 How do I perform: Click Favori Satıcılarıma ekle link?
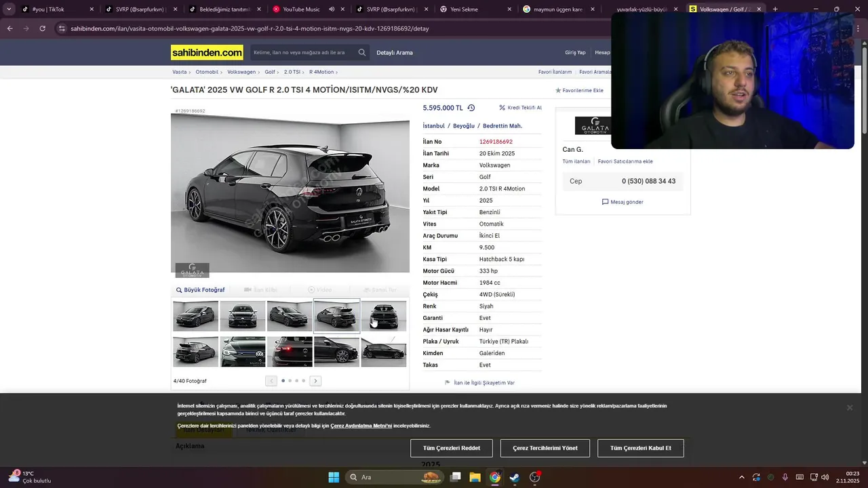click(x=625, y=161)
